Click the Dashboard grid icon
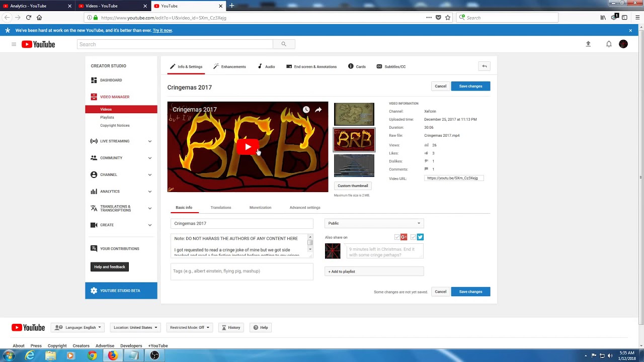Image resolution: width=644 pixels, height=362 pixels. [94, 80]
